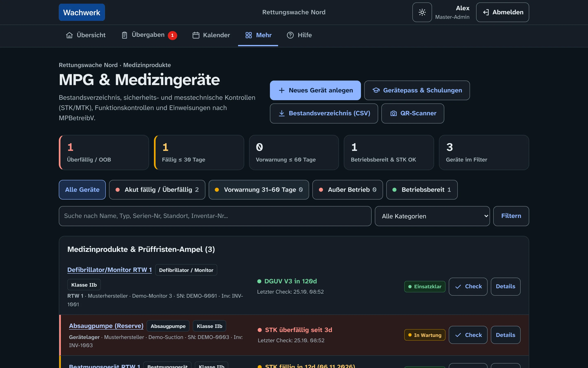Click the Fällig ≤ 30 Tage card
Screen dimensions: 588x368
coord(199,152)
